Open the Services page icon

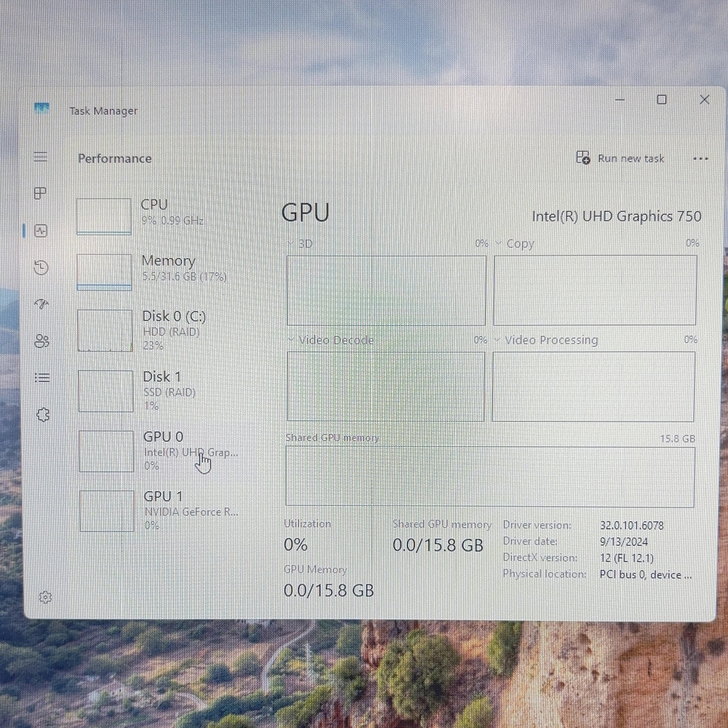point(42,415)
